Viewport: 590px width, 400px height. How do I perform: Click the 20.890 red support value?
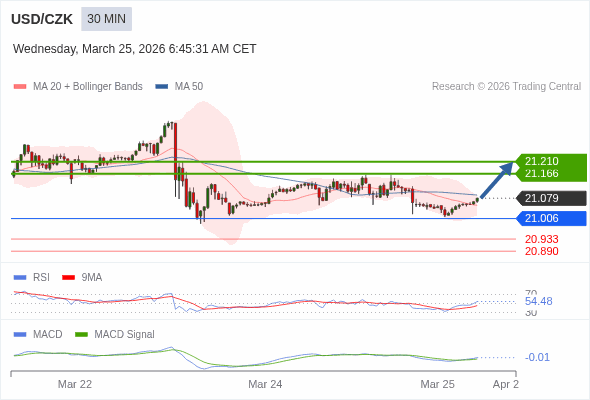click(x=541, y=251)
